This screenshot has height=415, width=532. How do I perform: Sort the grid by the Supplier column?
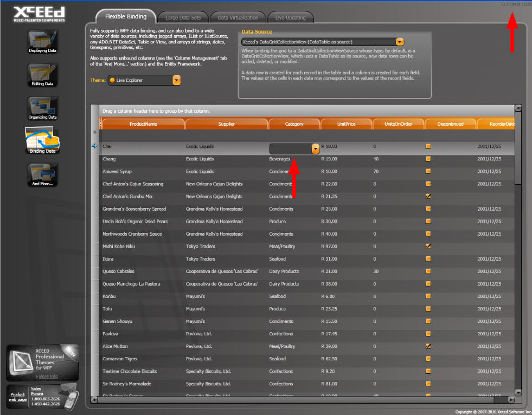[x=227, y=124]
